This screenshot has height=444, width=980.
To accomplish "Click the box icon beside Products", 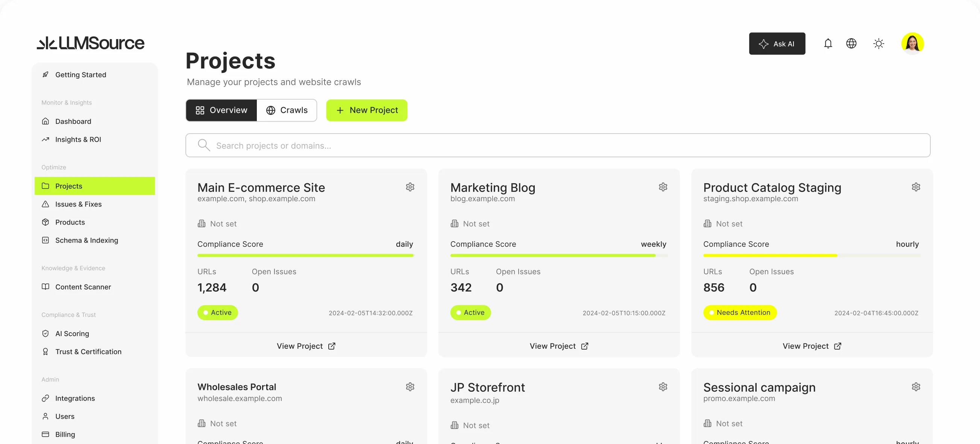I will coord(45,222).
